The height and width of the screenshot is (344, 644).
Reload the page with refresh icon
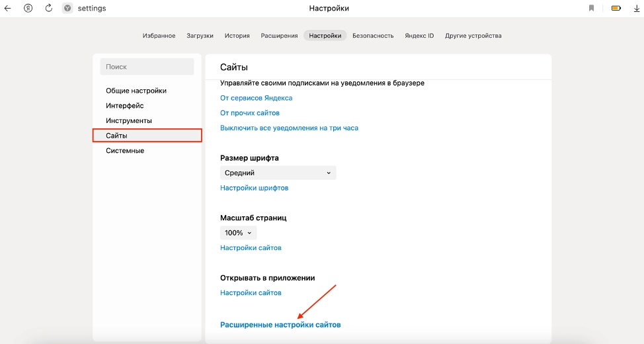48,8
